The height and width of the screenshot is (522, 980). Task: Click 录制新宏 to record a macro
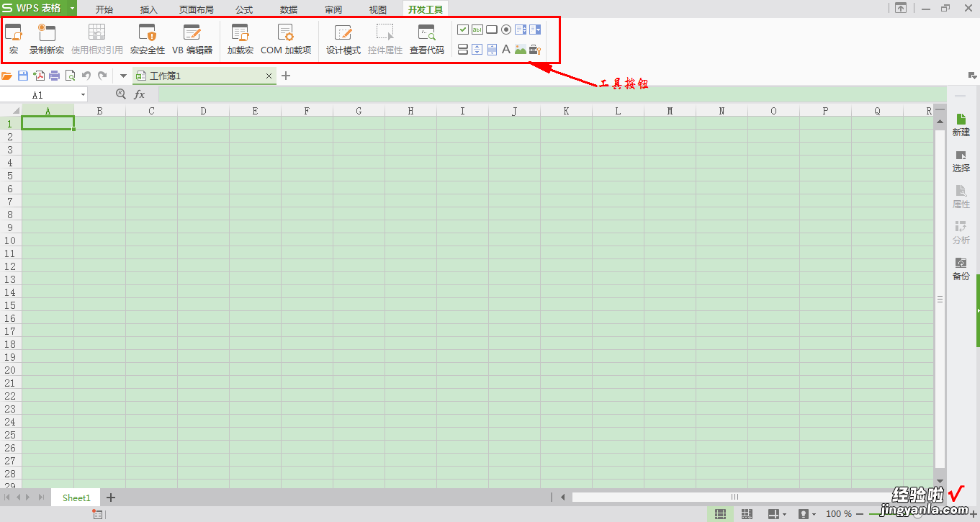click(47, 40)
